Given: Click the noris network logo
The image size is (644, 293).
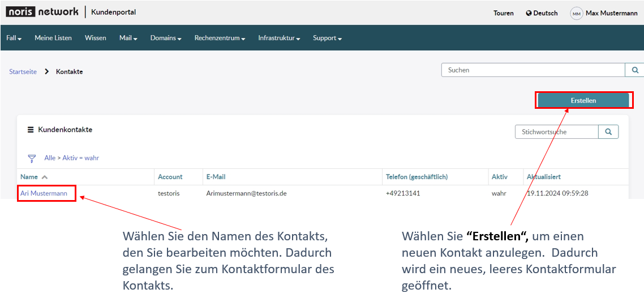Looking at the screenshot, I should coord(42,12).
